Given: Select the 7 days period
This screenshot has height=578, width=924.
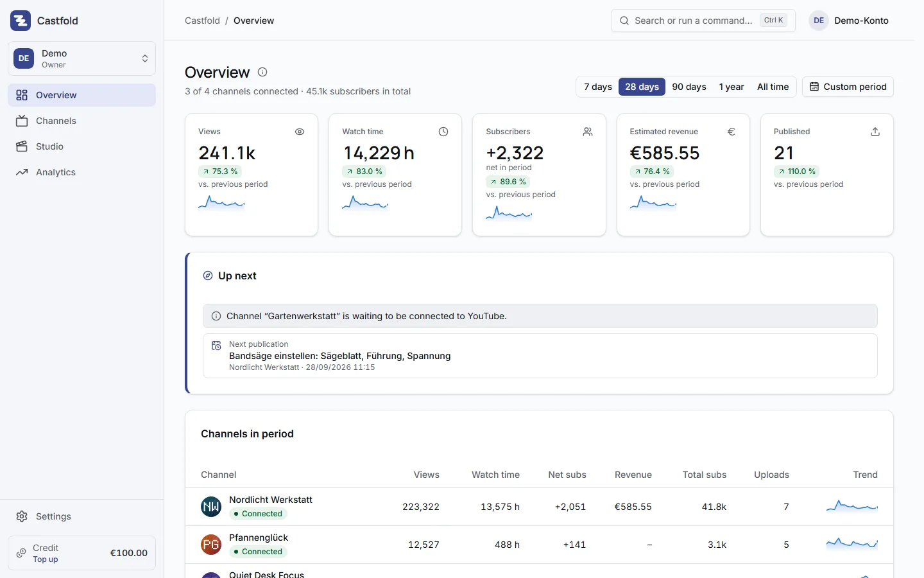Looking at the screenshot, I should (597, 87).
